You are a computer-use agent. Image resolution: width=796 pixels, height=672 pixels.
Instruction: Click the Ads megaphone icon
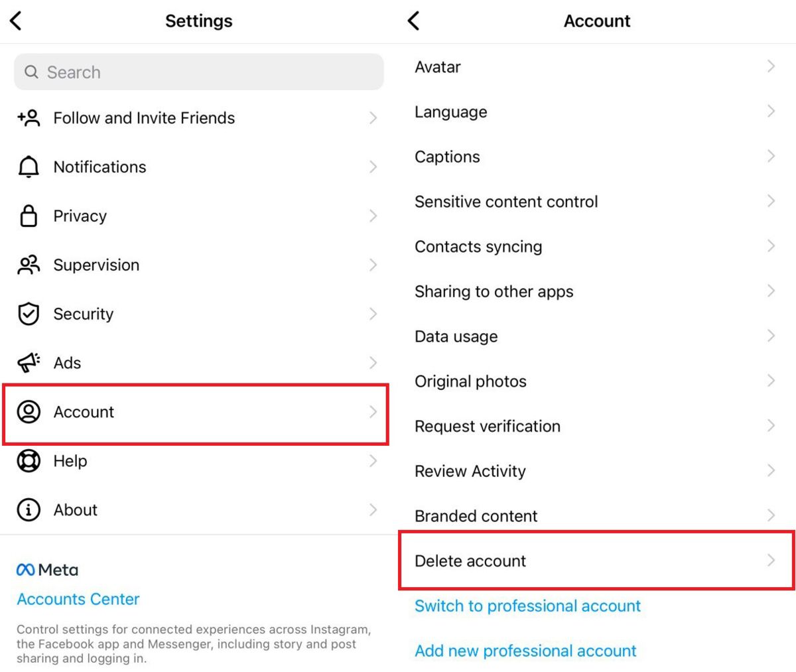(x=29, y=363)
